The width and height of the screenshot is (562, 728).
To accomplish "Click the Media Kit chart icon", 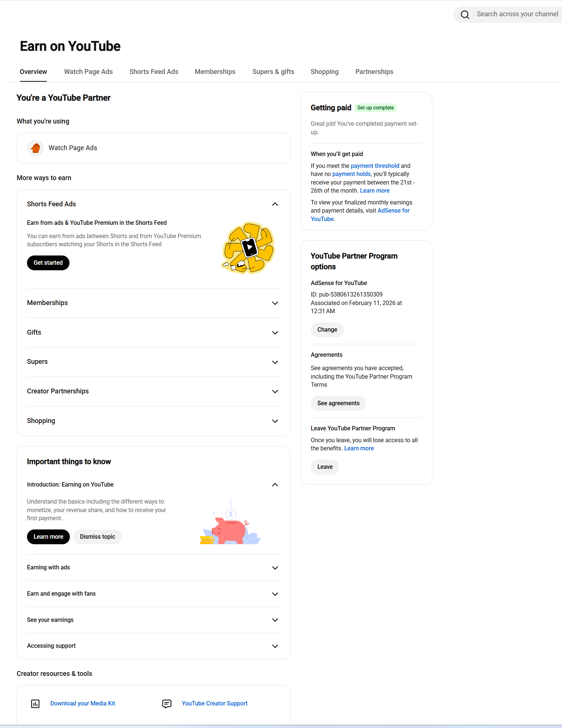I will [35, 704].
